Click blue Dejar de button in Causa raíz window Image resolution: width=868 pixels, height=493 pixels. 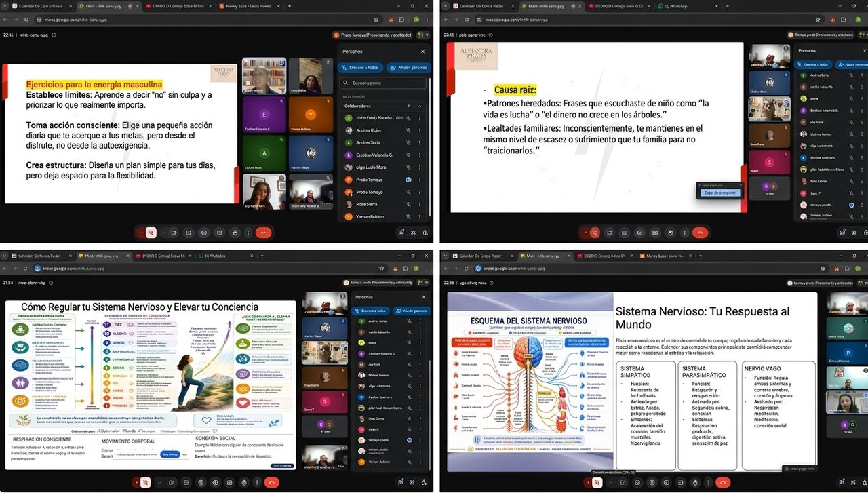coord(719,193)
